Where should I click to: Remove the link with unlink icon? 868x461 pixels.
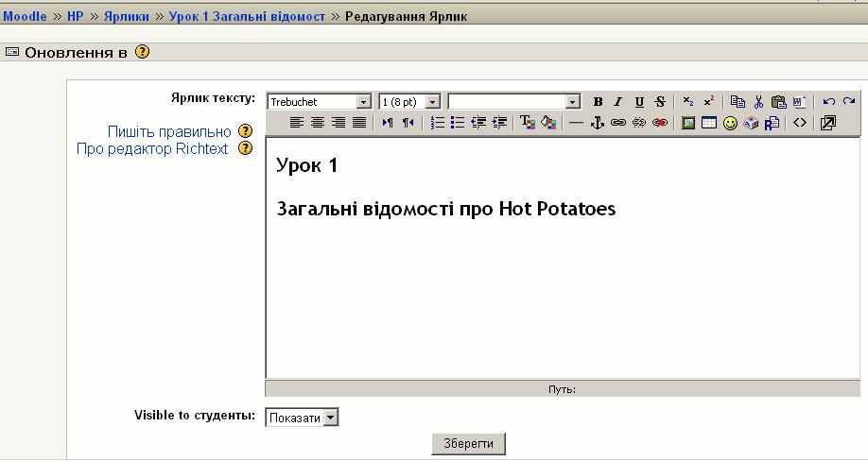click(639, 123)
